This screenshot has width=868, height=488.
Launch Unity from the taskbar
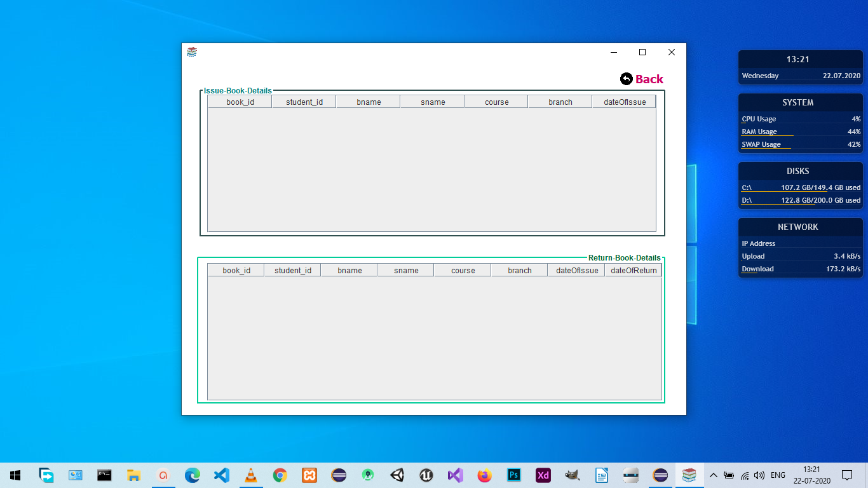click(x=397, y=475)
